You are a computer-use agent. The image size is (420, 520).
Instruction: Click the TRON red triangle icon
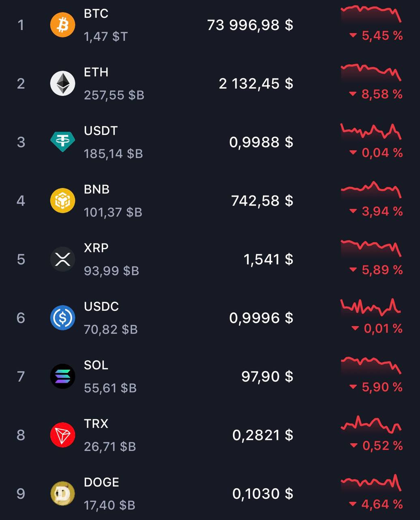pyautogui.click(x=62, y=435)
